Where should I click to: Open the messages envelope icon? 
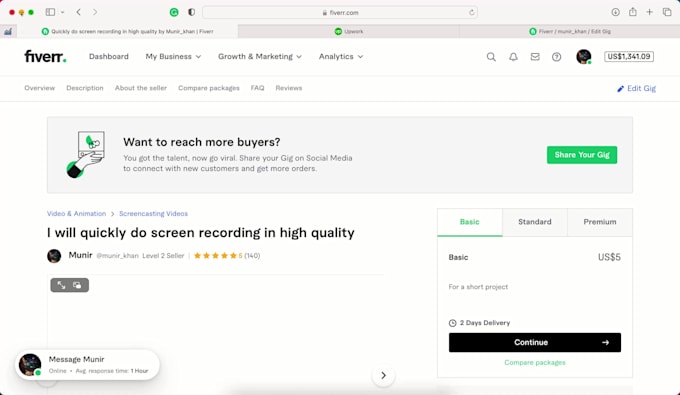[x=535, y=57]
